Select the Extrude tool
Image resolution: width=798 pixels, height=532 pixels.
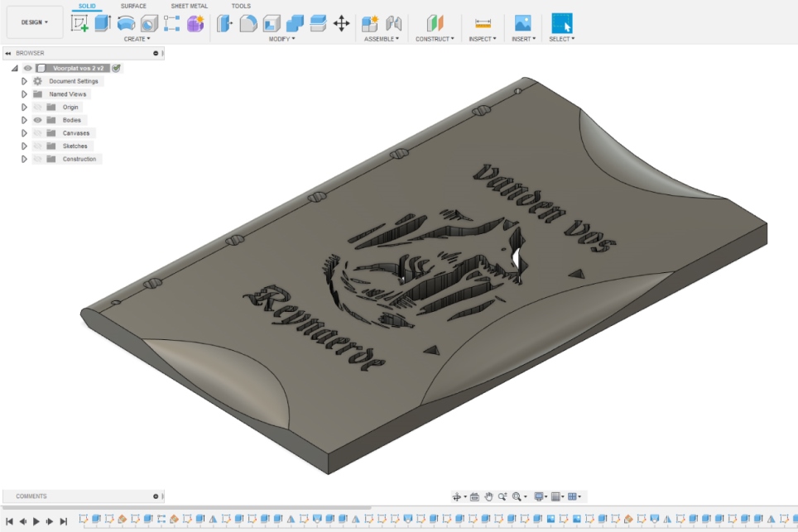102,24
